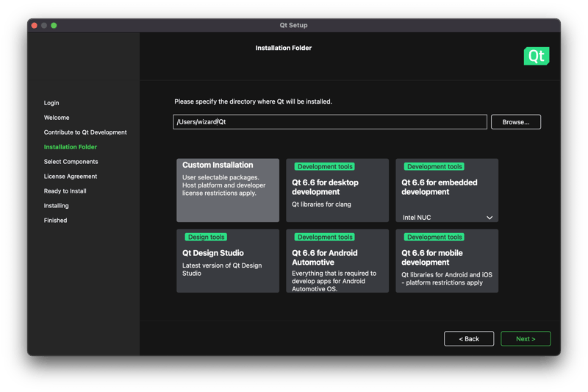Screen dimensions: 588x392
Task: Open Ready to Install step
Action: tap(65, 191)
